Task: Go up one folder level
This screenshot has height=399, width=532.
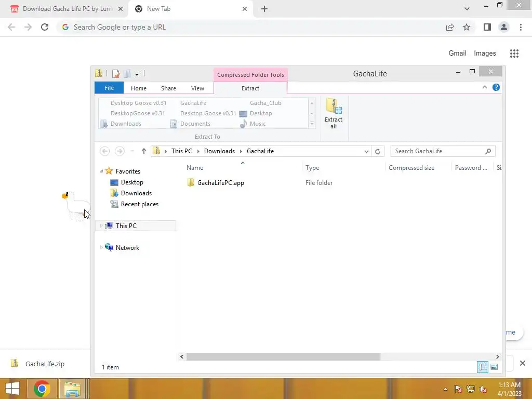Action: 144,151
